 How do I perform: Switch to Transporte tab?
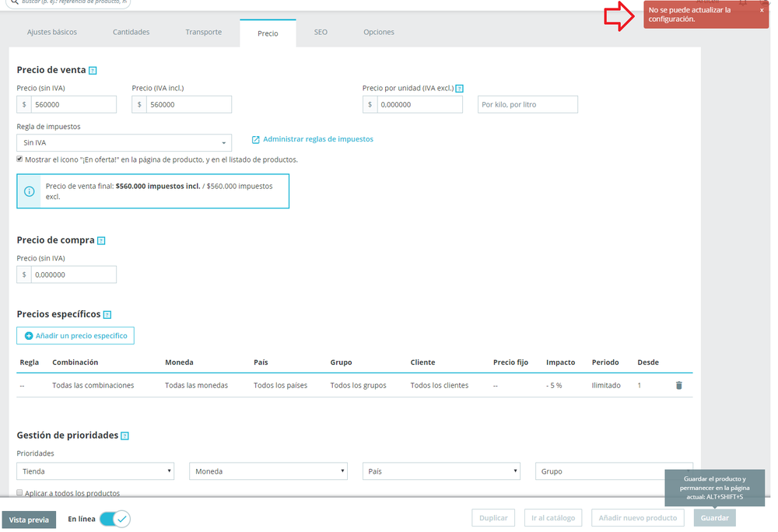click(x=203, y=32)
